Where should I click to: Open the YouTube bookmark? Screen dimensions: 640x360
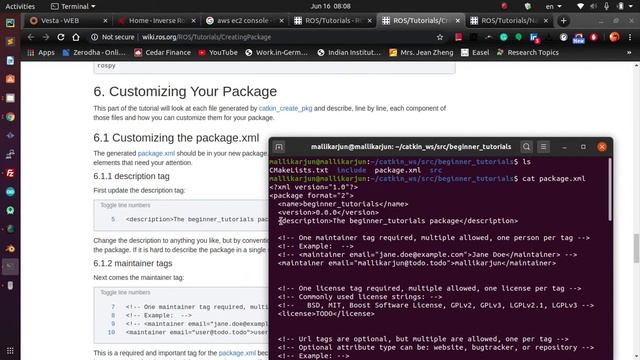point(218,53)
